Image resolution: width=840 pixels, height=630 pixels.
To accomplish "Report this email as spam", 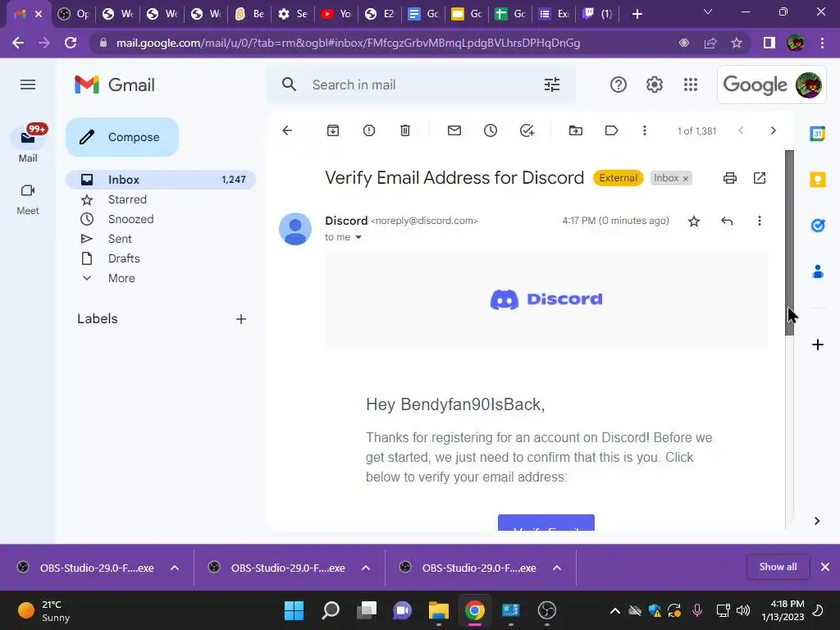I will [x=369, y=130].
